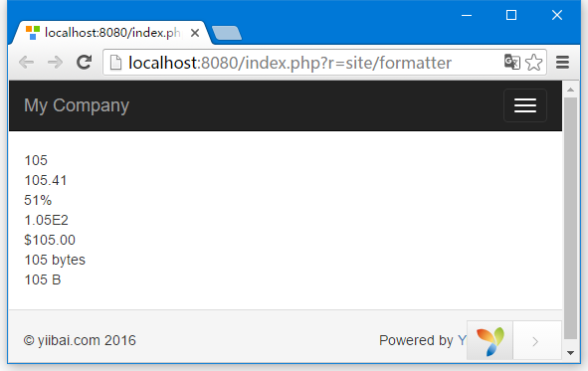The width and height of the screenshot is (588, 371).
Task: Go back using the browser back arrow
Action: [x=27, y=63]
